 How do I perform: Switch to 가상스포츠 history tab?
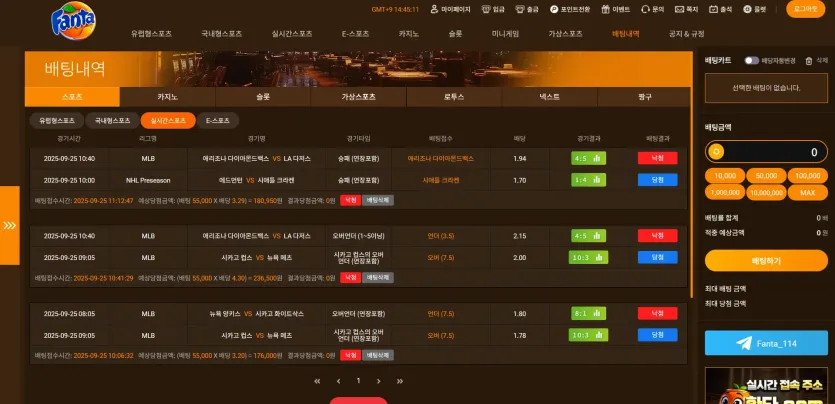tap(358, 97)
